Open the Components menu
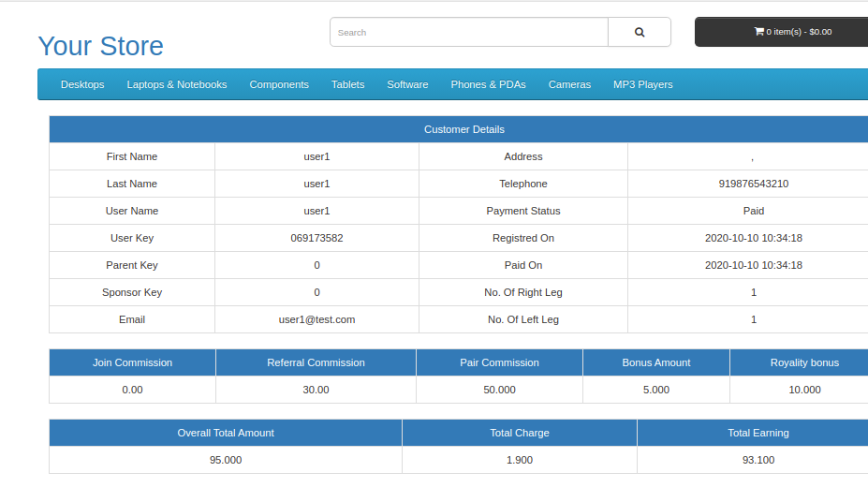The image size is (868, 502). (279, 84)
